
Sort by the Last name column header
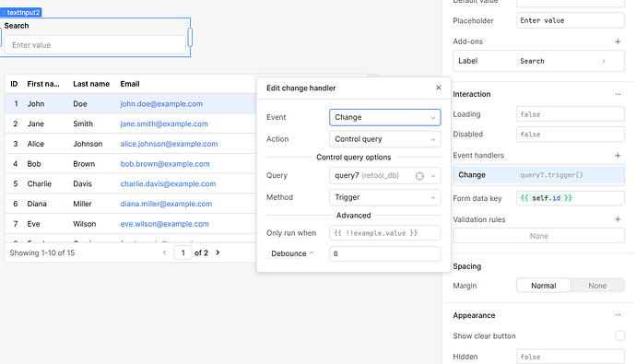(91, 84)
